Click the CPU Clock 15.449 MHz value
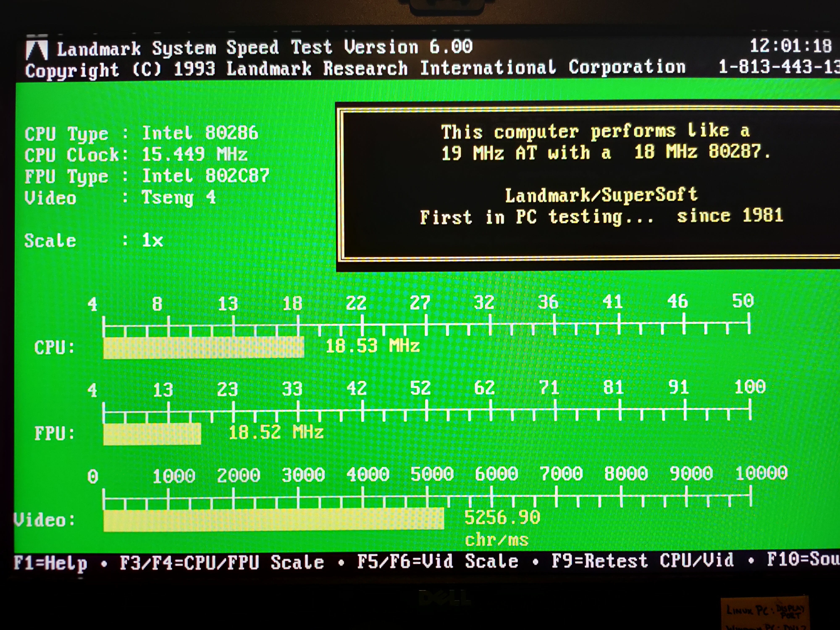Screen dimensions: 840x630 click(194, 155)
